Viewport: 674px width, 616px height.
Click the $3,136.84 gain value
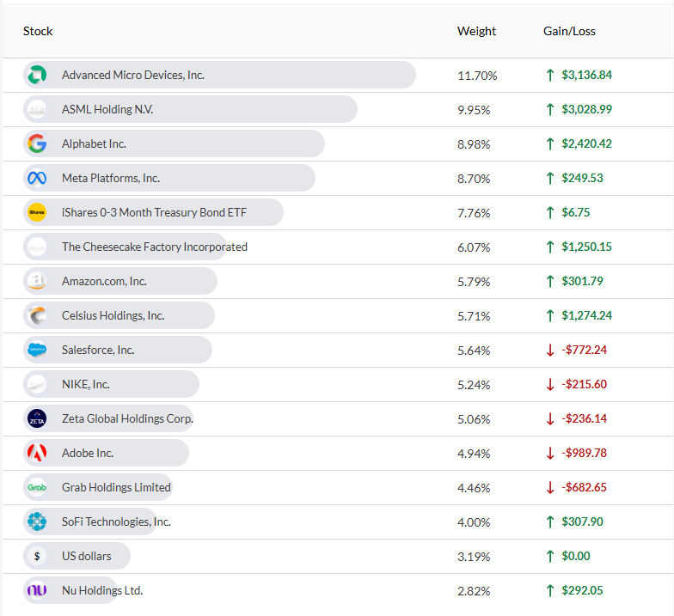[x=586, y=76]
